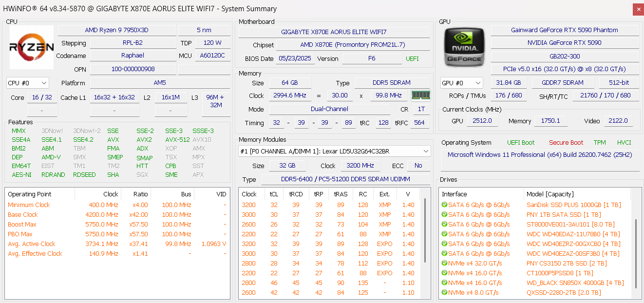This screenshot has width=644, height=303.
Task: Click ST8000VE001-3AU101 drive entry
Action: pyautogui.click(x=570, y=224)
